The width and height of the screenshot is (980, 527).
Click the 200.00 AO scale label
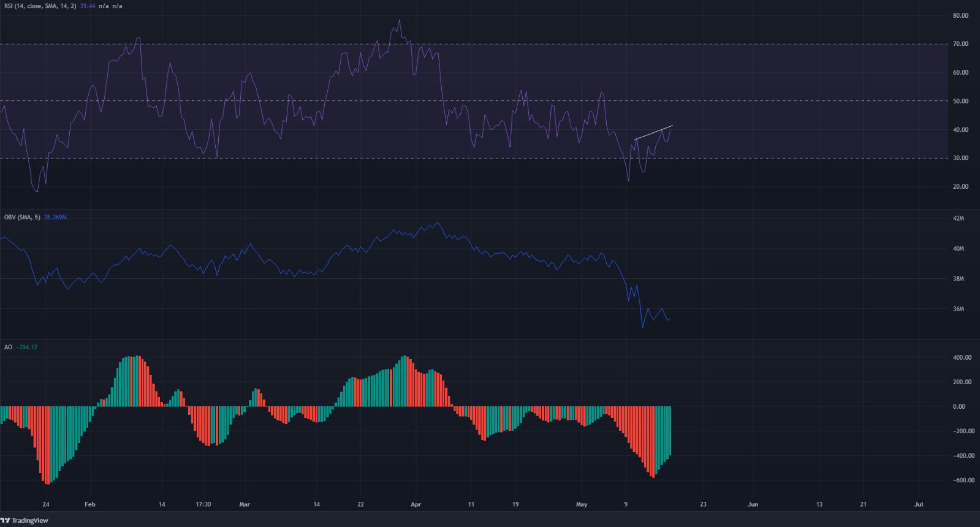(962, 382)
